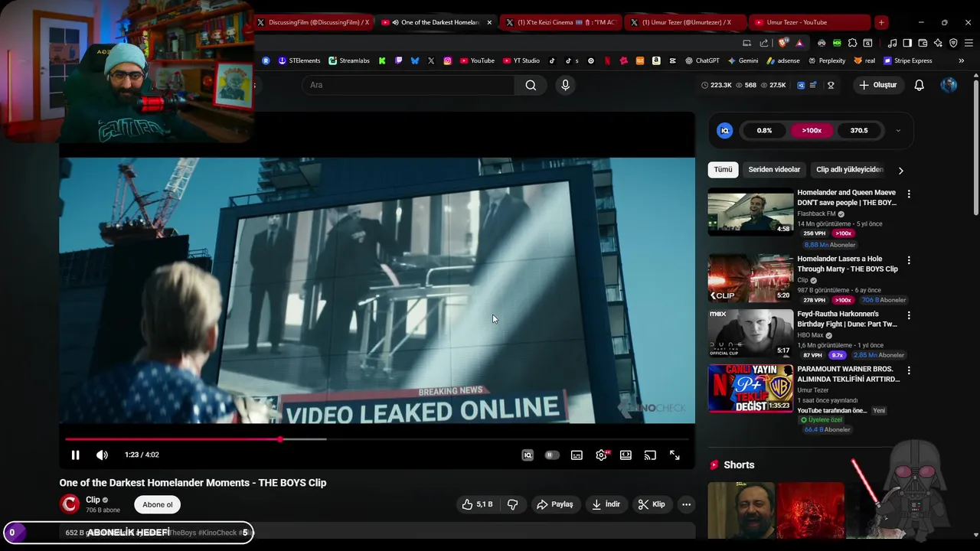This screenshot has width=980, height=551.
Task: Open the Clip channel avatar
Action: pos(70,504)
